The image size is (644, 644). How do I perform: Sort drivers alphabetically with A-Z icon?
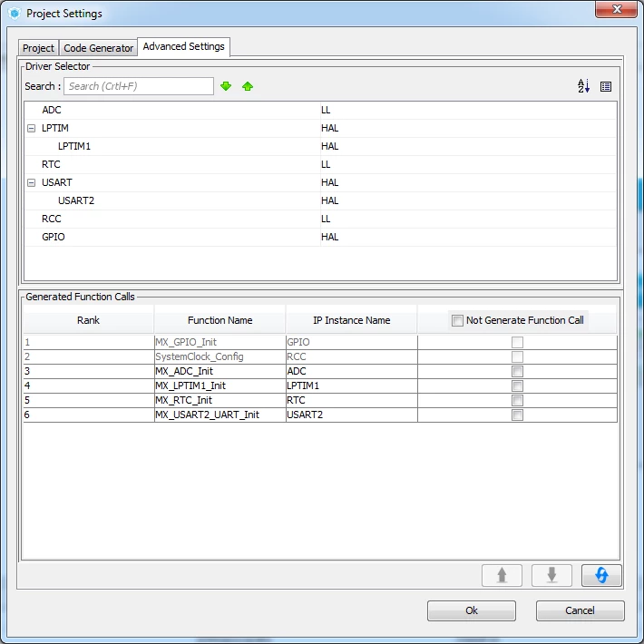click(x=583, y=86)
